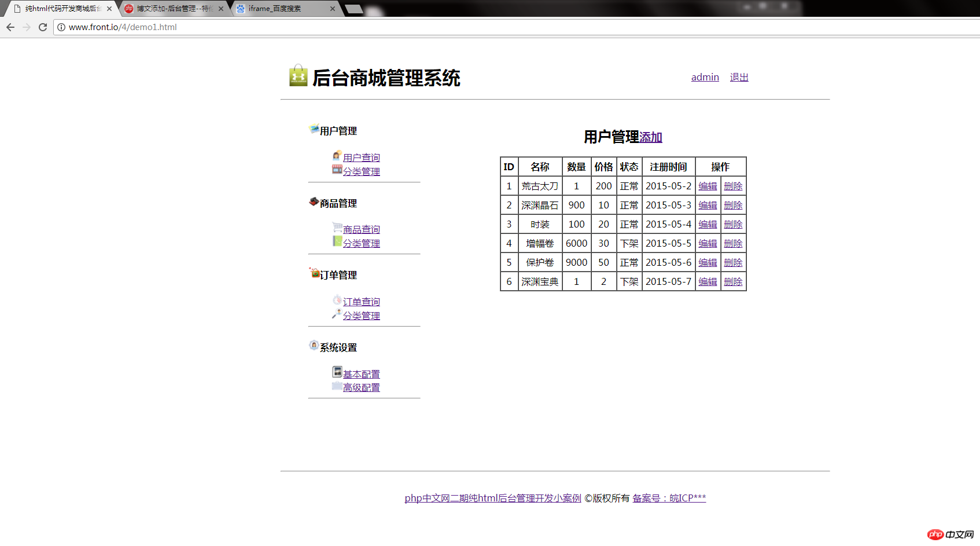Image resolution: width=980 pixels, height=546 pixels.
Task: Delete the 时装 row
Action: (x=733, y=224)
